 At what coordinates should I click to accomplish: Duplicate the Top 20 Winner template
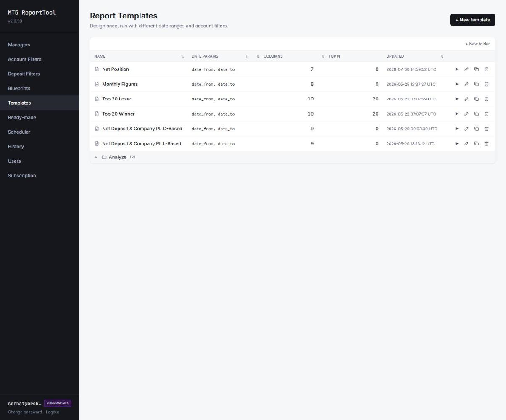coord(477,114)
